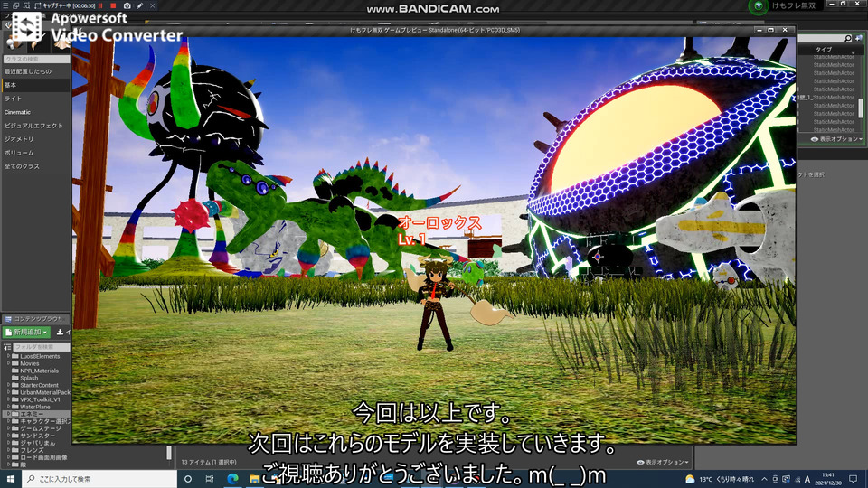
Task: Select the 全てのクラス category
Action: click(35, 166)
